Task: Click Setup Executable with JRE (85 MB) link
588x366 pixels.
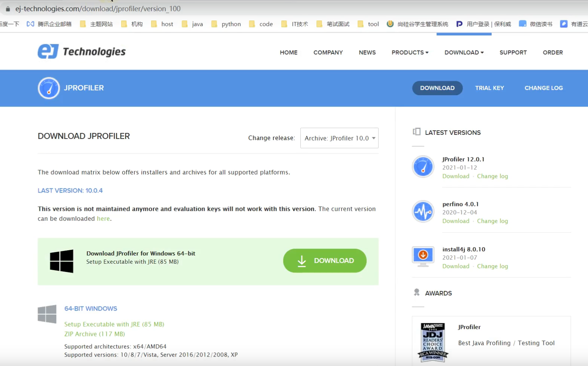Action: point(114,324)
